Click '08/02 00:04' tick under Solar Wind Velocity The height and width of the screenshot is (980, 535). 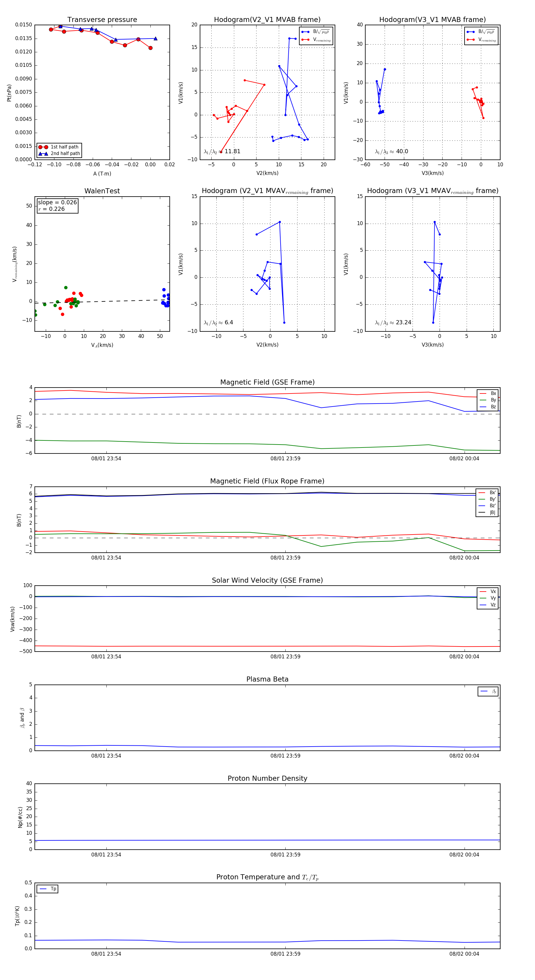pos(464,657)
